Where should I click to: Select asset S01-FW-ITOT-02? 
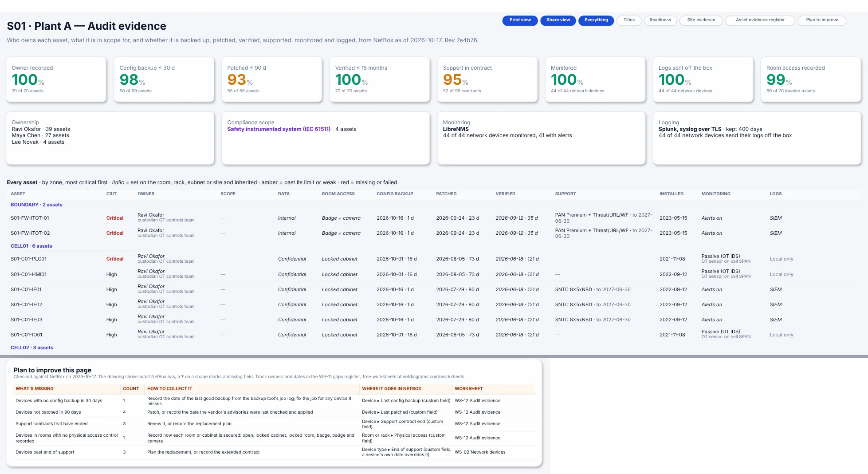point(30,233)
